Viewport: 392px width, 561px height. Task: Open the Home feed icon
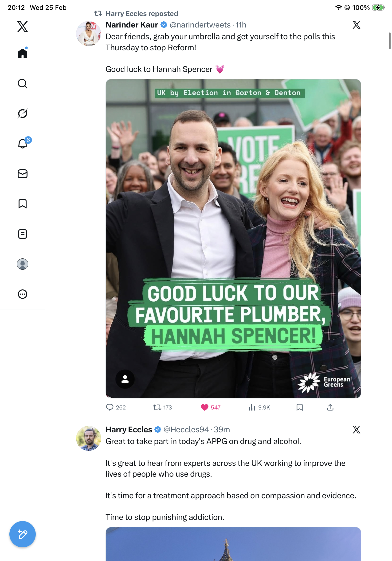(x=23, y=53)
